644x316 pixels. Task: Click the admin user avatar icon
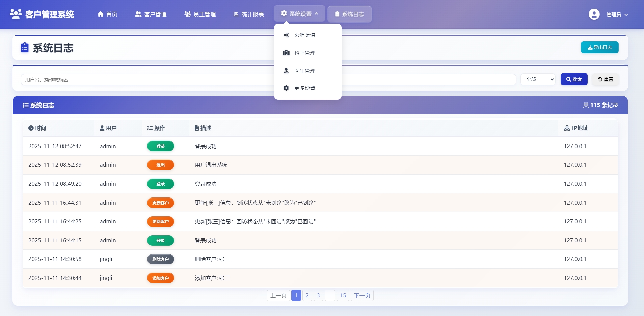coord(594,14)
